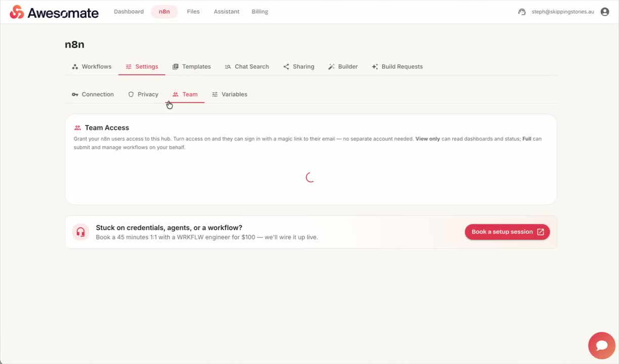Click the Sharing share icon

click(286, 67)
